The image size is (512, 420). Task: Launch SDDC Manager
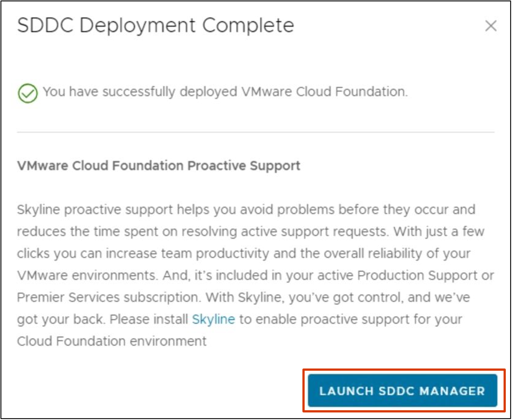403,391
